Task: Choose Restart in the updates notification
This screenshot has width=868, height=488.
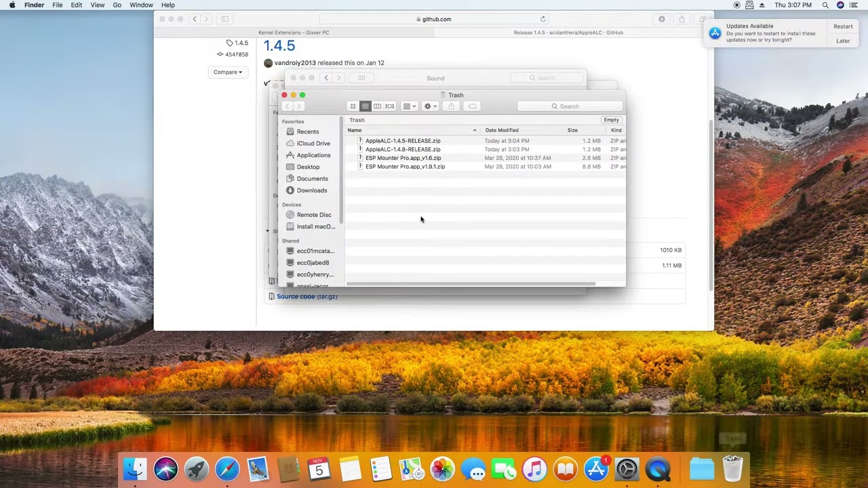Action: pyautogui.click(x=843, y=26)
